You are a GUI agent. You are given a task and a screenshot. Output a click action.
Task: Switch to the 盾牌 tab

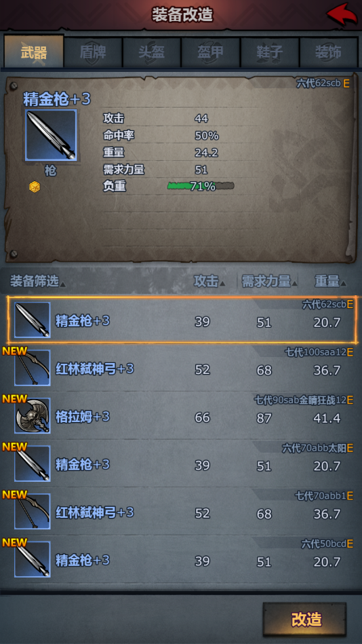pos(93,52)
